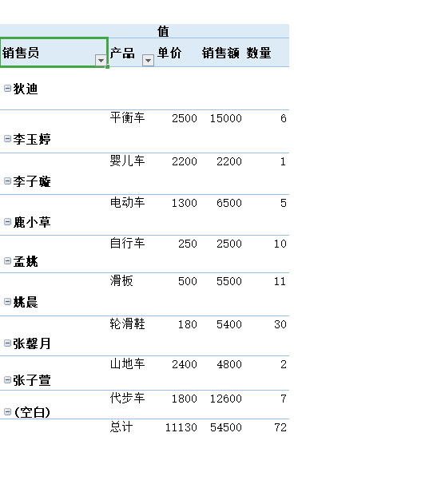Collapse the (空白) group

click(7, 412)
